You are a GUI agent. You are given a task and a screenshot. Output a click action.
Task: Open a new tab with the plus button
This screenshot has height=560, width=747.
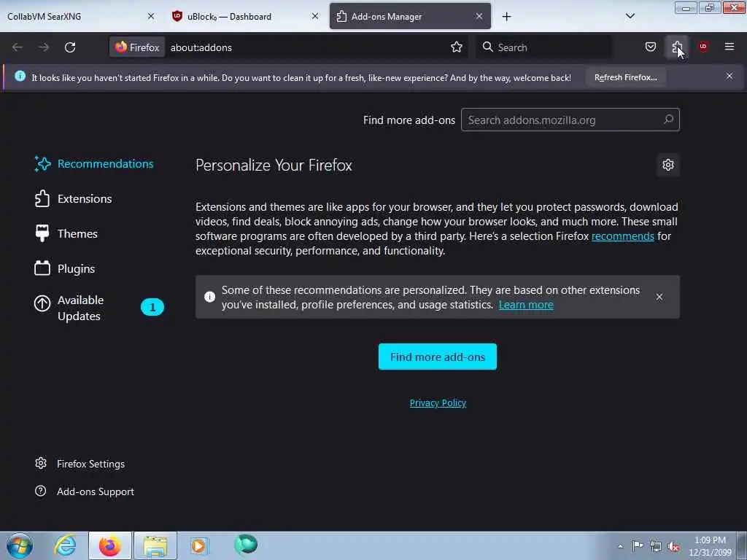pos(506,17)
